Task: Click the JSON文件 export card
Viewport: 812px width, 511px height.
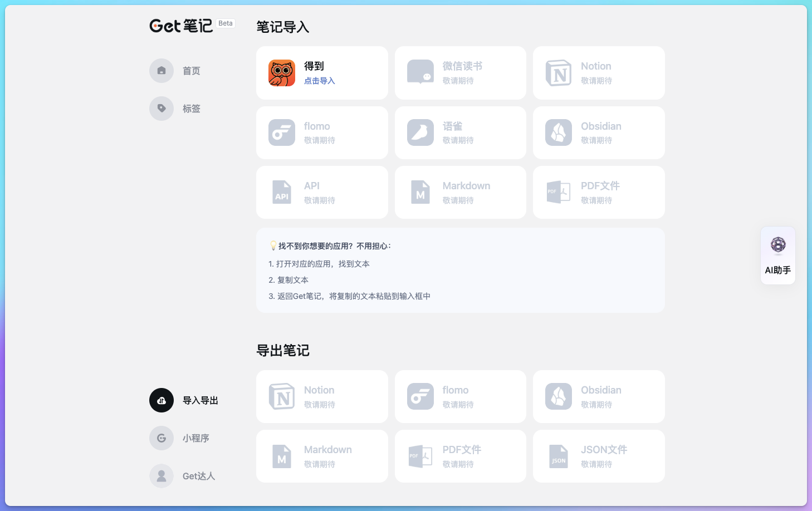Action: pyautogui.click(x=599, y=456)
